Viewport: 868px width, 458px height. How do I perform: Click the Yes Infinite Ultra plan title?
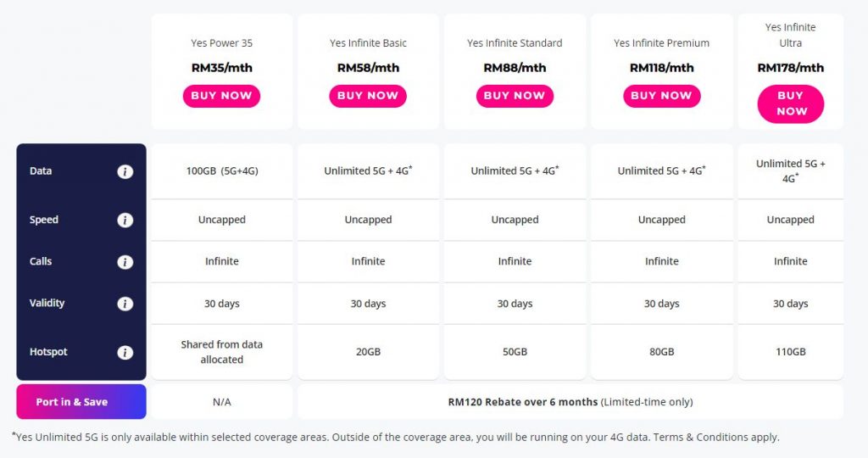tap(790, 35)
